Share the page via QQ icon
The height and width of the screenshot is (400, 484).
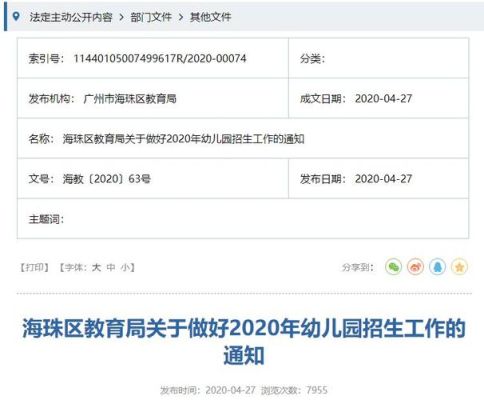(x=437, y=267)
